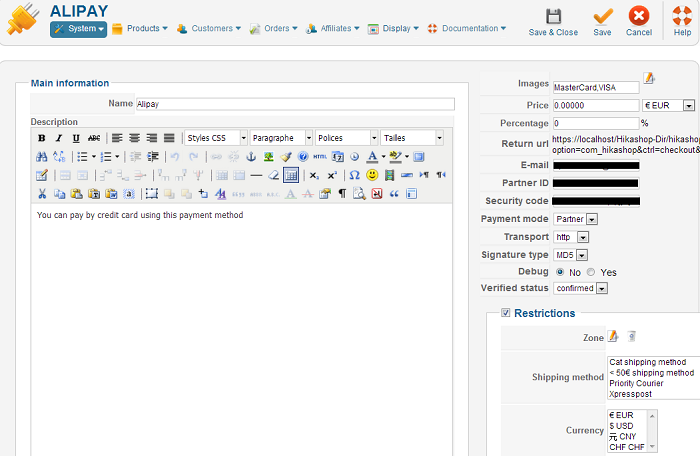Apply subscript formatting
The height and width of the screenshot is (456, 700).
pos(314,175)
